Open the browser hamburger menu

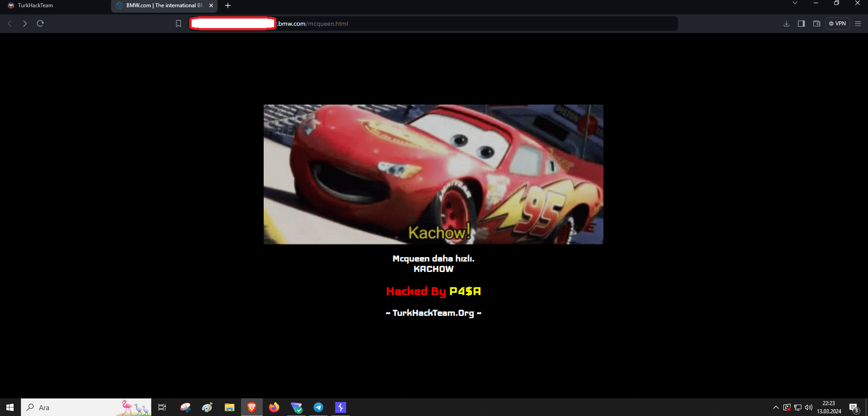click(858, 24)
